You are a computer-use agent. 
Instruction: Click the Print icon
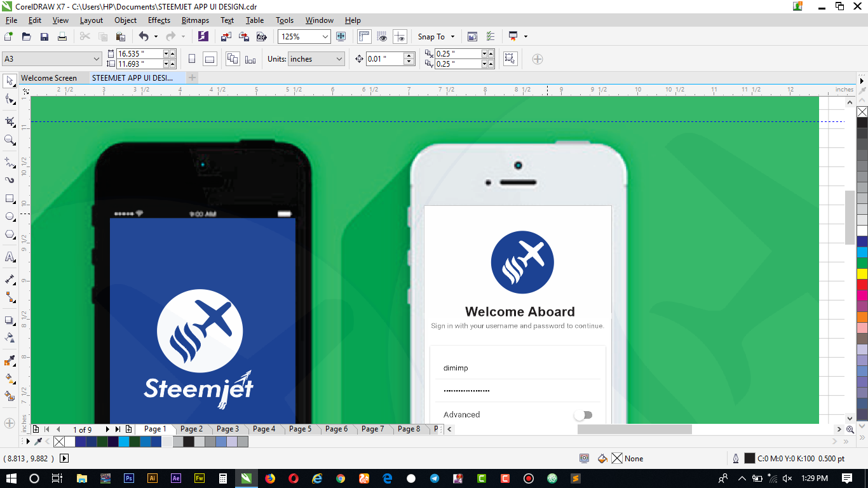click(x=62, y=37)
